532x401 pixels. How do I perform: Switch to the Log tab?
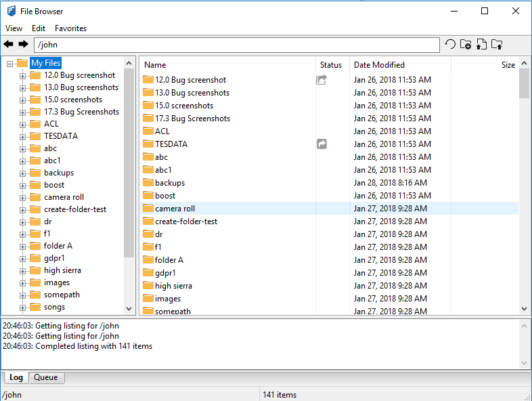pos(16,377)
